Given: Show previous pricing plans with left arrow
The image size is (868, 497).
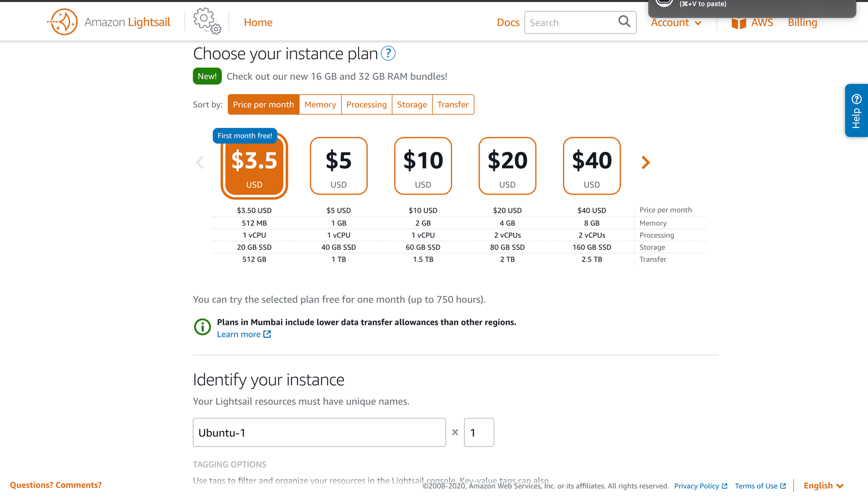Looking at the screenshot, I should pos(200,162).
